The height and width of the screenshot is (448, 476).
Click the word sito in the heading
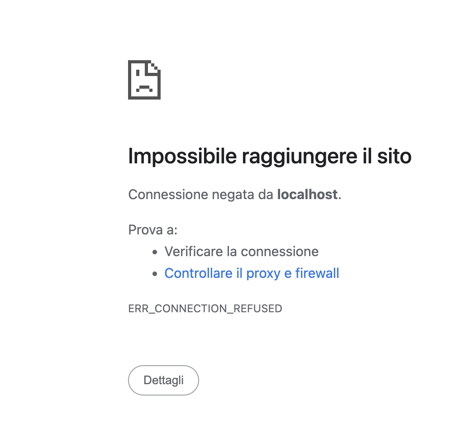pos(395,156)
